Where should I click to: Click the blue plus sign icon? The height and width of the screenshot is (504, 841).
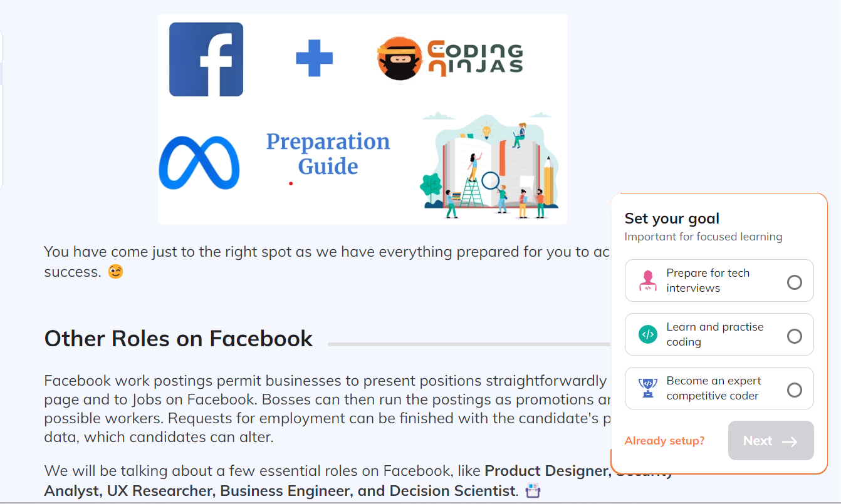[x=314, y=59]
